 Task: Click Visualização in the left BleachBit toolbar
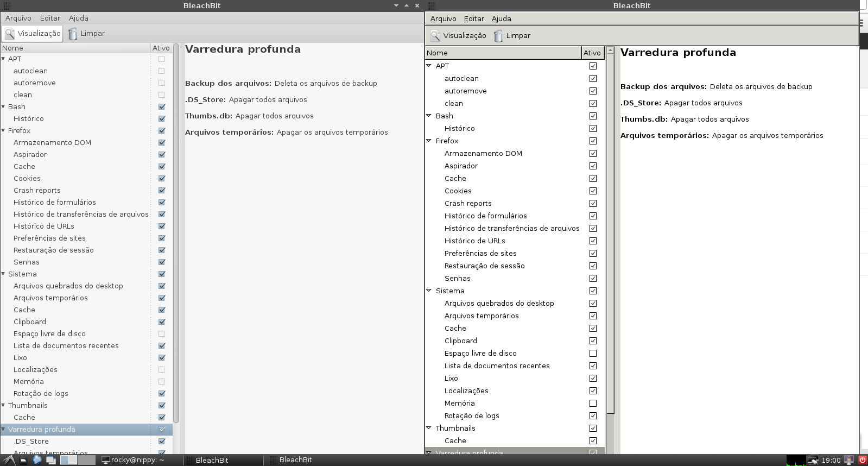33,34
